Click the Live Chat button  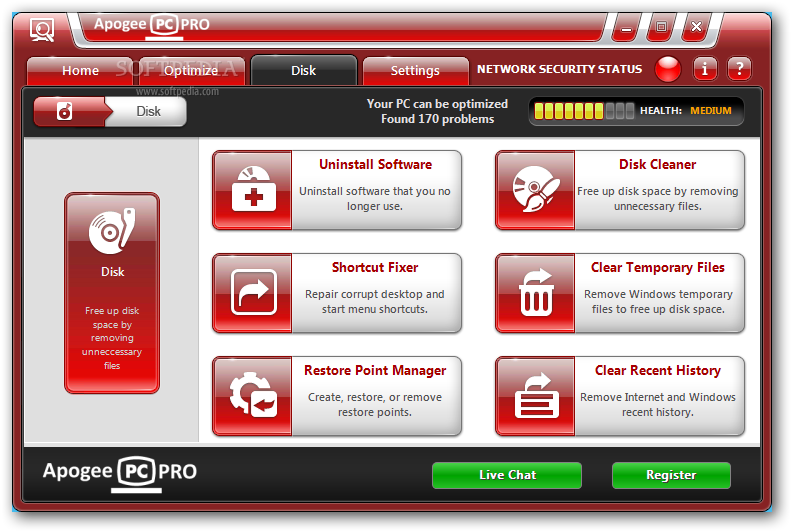507,475
